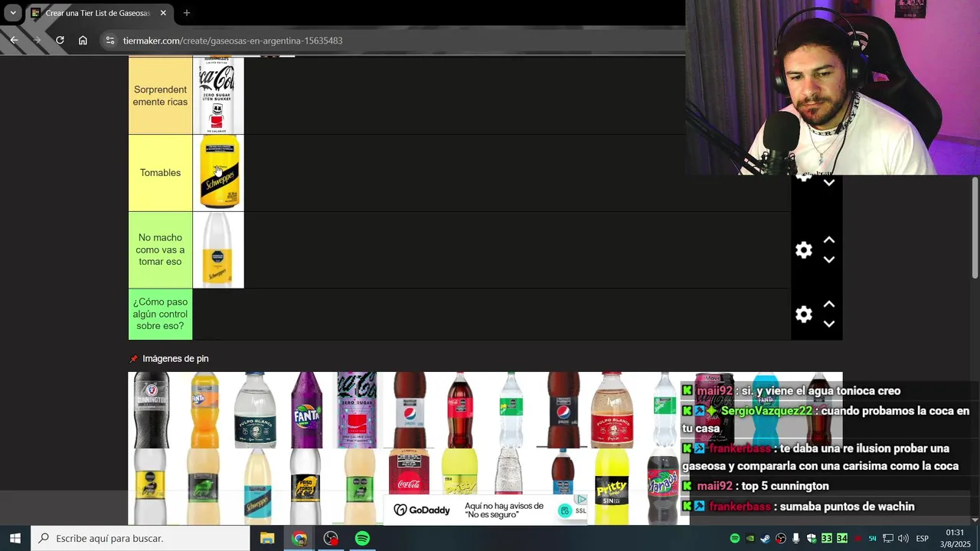Viewport: 980px width, 551px height.
Task: Click the tiermaker.com URL address bar
Action: click(233, 41)
